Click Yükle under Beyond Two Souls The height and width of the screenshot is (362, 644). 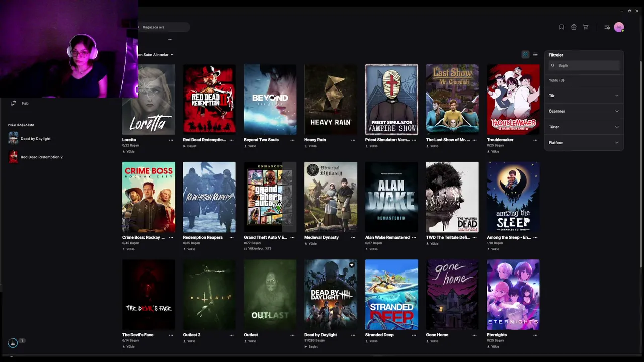250,146
